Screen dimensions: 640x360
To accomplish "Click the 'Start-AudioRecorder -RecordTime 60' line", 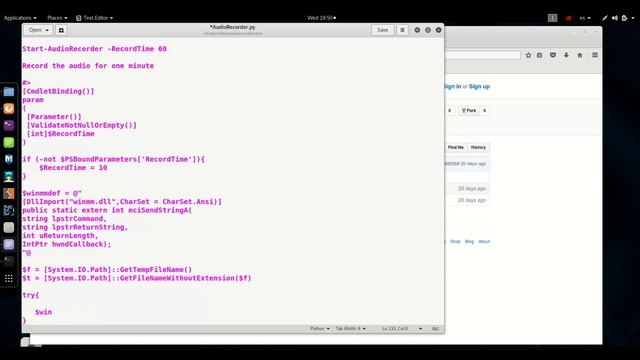I will [94, 49].
